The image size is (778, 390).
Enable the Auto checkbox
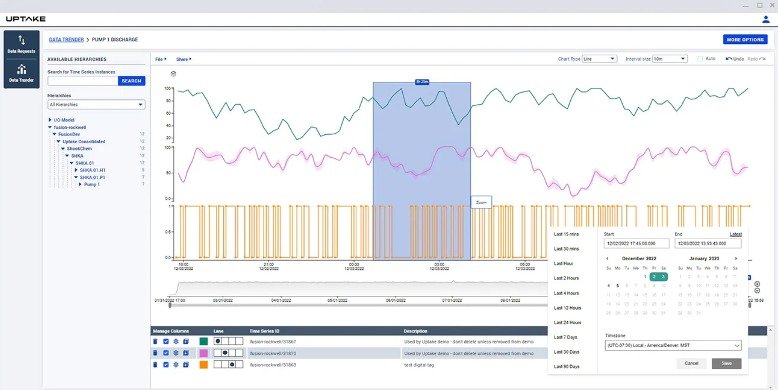coord(700,59)
